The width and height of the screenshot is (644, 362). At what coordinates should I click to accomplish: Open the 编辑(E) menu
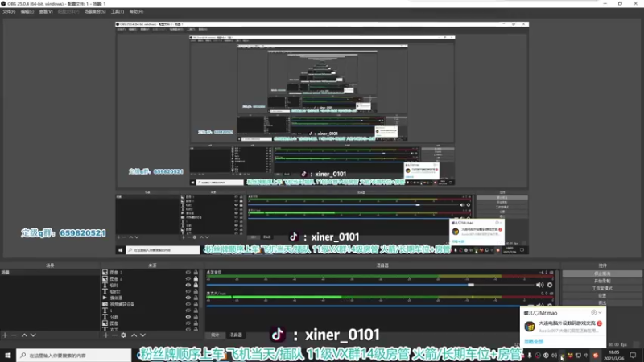27,11
